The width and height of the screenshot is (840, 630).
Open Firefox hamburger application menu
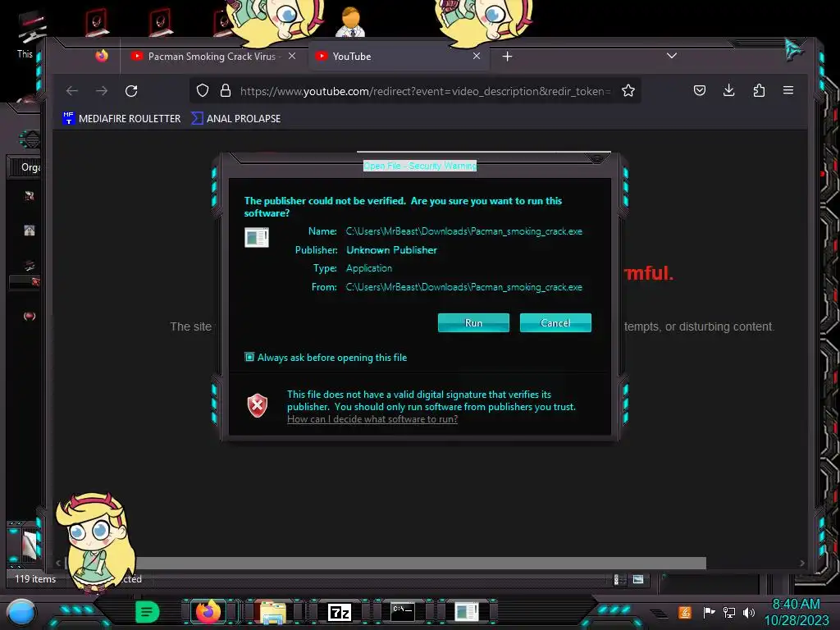(x=788, y=90)
